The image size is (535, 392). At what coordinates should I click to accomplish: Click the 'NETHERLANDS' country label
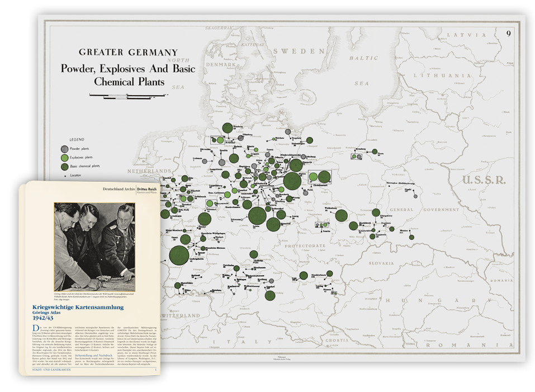tap(149, 171)
